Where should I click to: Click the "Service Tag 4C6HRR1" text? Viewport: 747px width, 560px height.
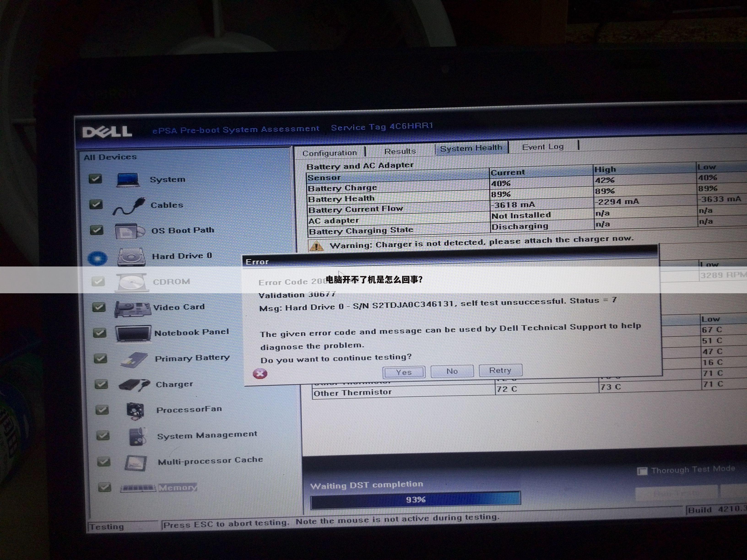pos(382,127)
